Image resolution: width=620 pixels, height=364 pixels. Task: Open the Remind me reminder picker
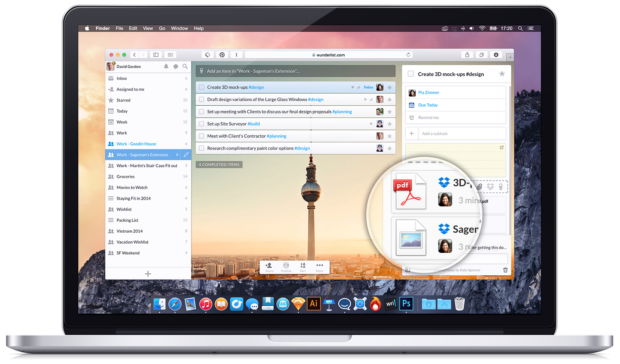(456, 117)
